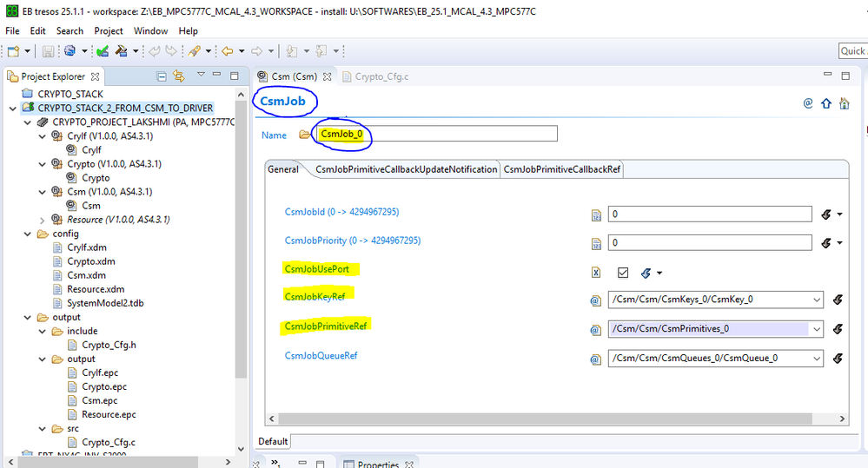Viewport: 868px width, 468px height.
Task: Expand the Resource (V1.0.0, AS4.3.1) node
Action: click(x=42, y=221)
